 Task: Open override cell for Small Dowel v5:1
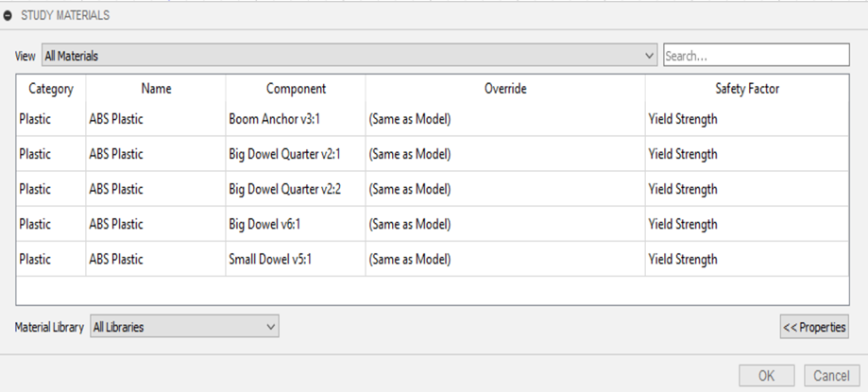(505, 259)
